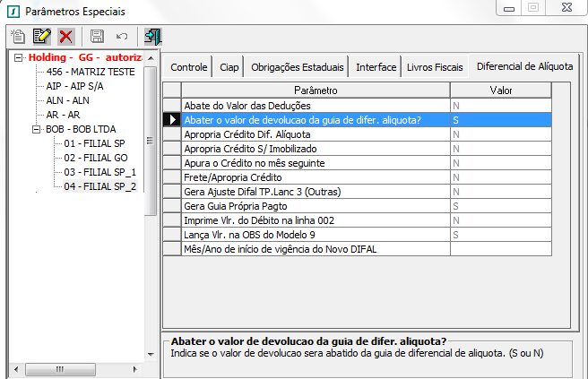Viewport: 588px width, 379px height.
Task: Select the Frete/Apropria Crédito parameter row
Action: 316,177
